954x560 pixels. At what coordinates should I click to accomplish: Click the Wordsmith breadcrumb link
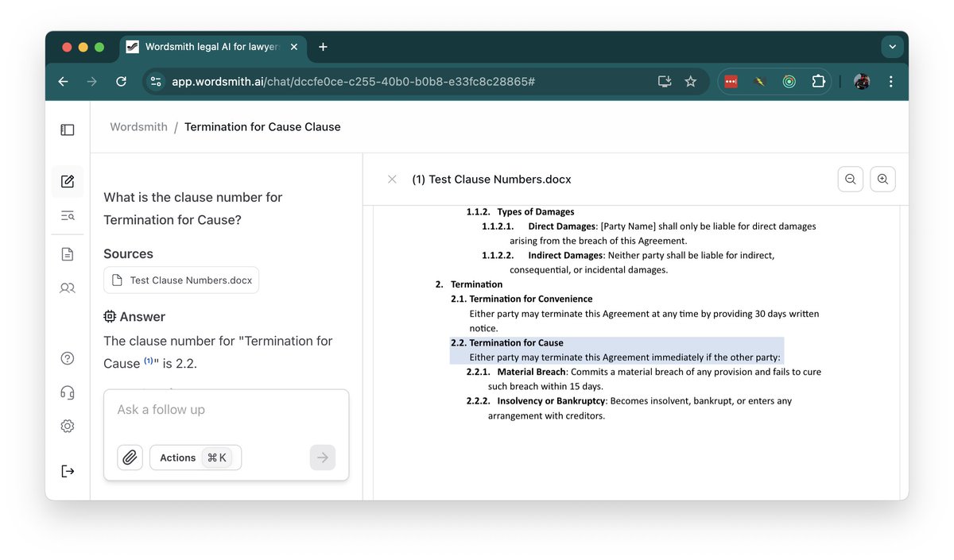(x=138, y=127)
